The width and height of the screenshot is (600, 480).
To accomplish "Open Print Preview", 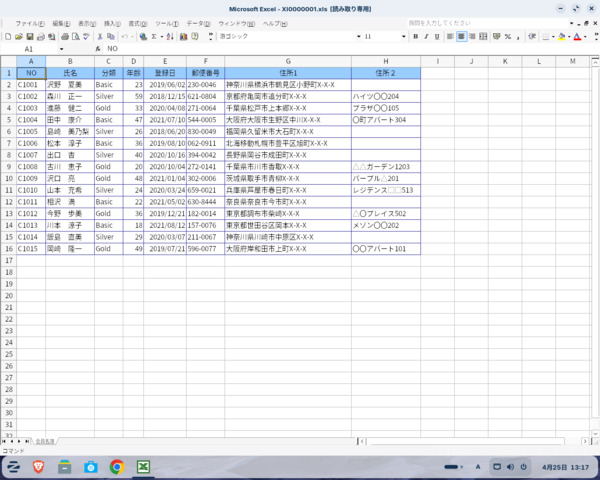I will pyautogui.click(x=76, y=37).
